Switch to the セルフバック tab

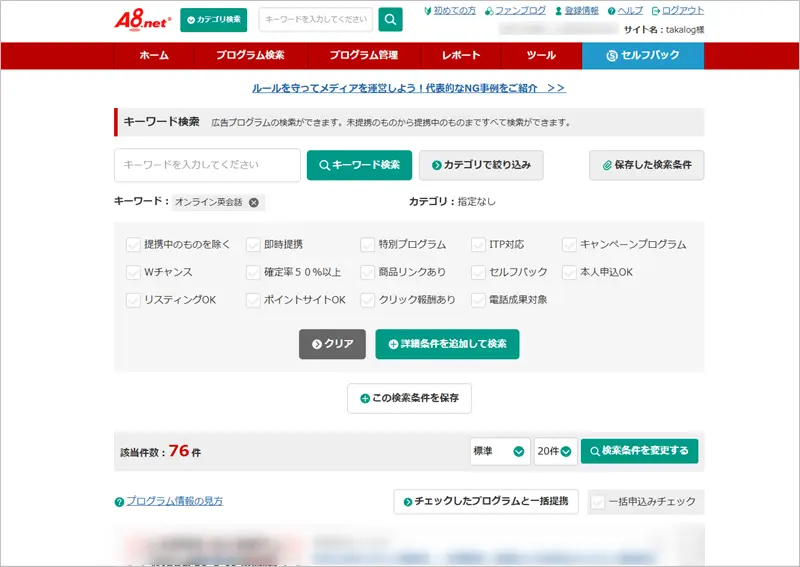click(642, 56)
